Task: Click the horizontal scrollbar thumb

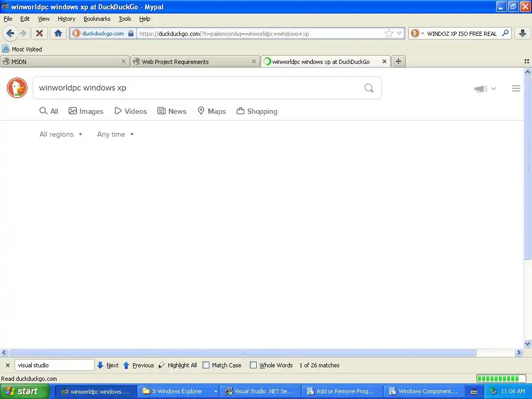Action: click(x=242, y=353)
